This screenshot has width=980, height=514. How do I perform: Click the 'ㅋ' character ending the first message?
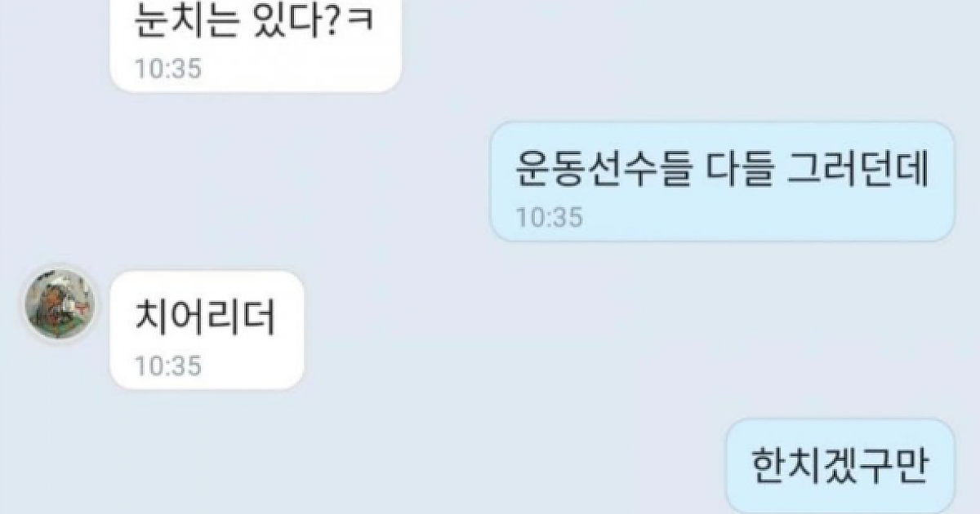click(x=359, y=22)
